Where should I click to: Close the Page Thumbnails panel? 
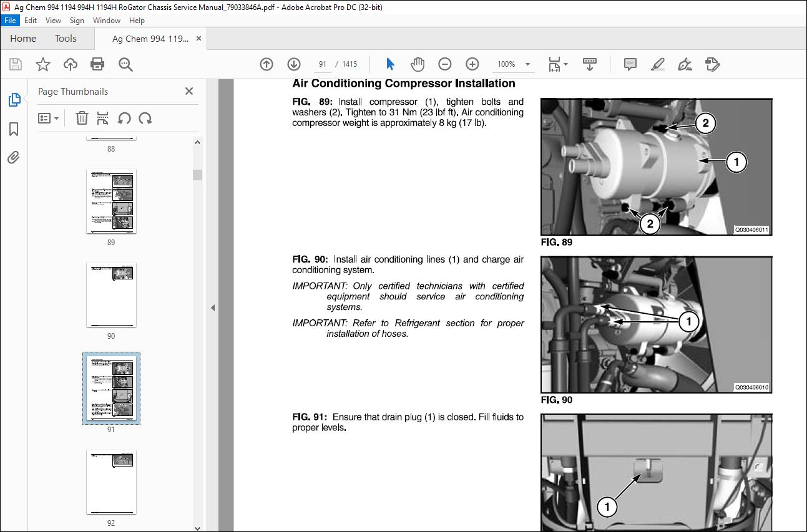[189, 91]
